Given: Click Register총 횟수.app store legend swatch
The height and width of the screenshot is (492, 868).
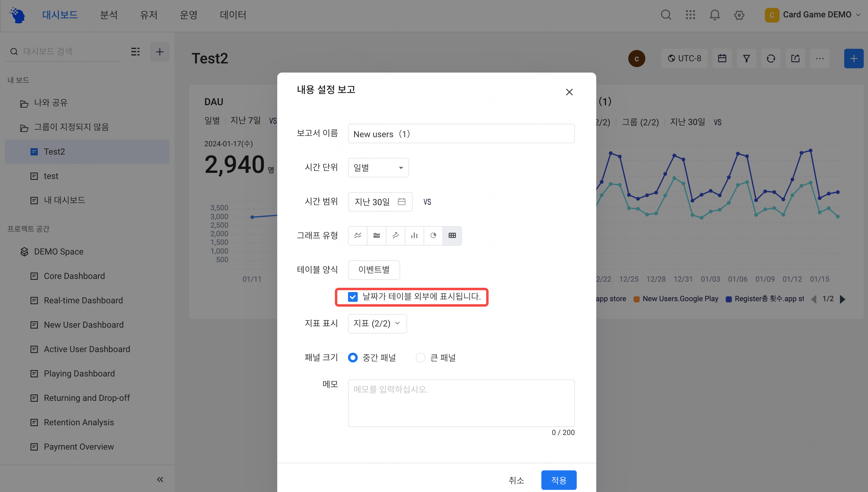Looking at the screenshot, I should [729, 299].
